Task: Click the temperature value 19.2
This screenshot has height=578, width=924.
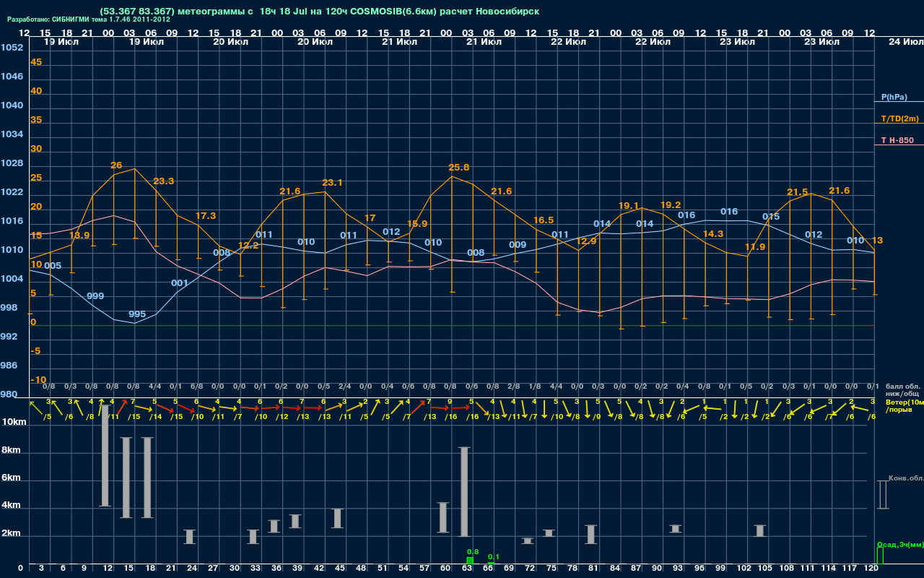Action: pos(671,204)
